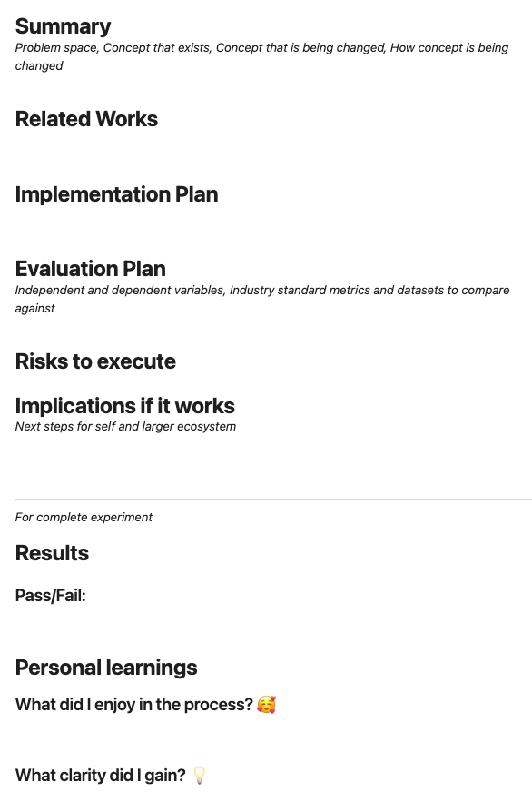The height and width of the screenshot is (812, 532).
Task: Click 'Next steps for self and larger ecosystem'
Action: tap(125, 426)
